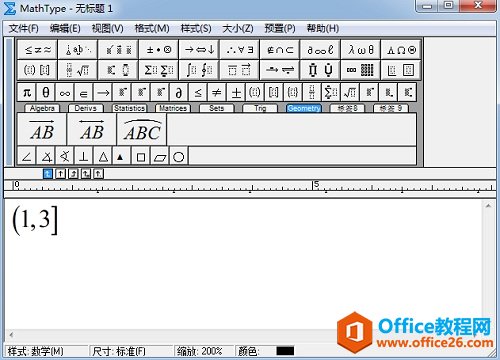Viewport: 500px width, 360px height.
Task: Insert the right arrow from small bar
Action: pyautogui.click(x=103, y=92)
